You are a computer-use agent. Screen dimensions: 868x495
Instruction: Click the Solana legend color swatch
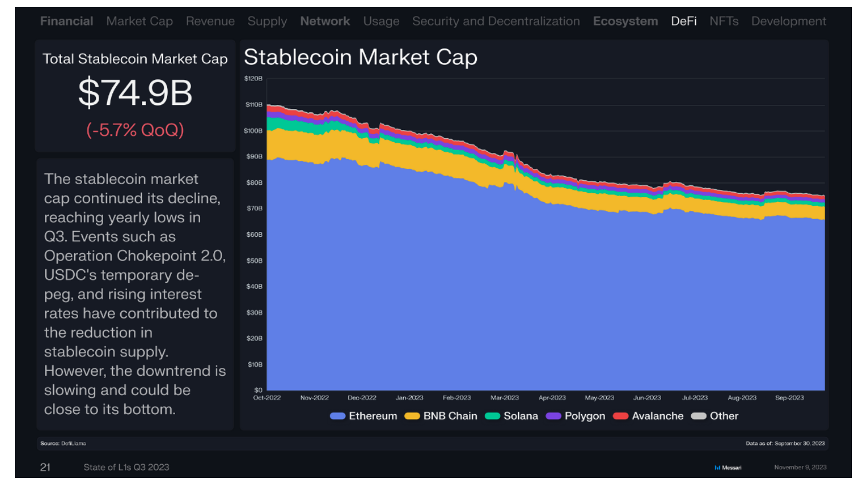493,416
